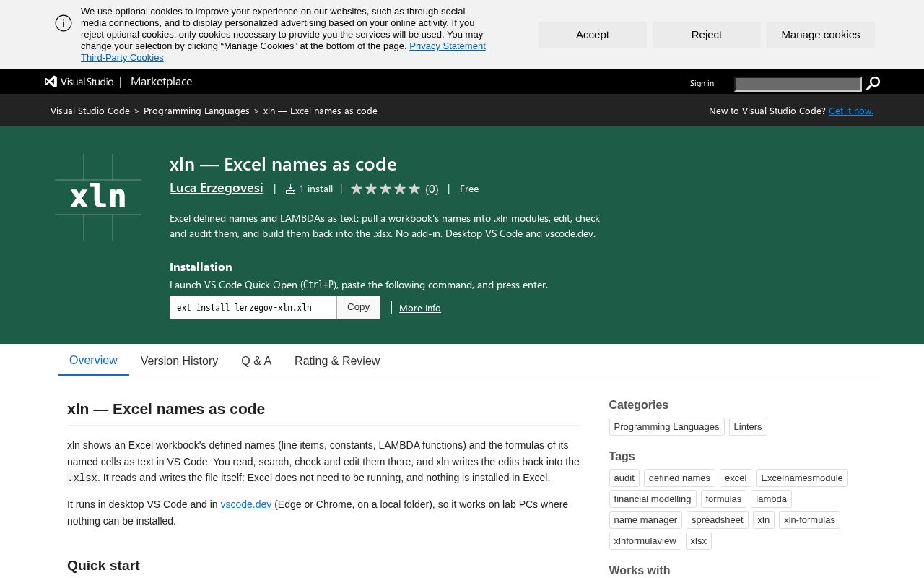Viewport: 924px width, 578px height.
Task: Accept optional cookies
Action: 593,35
